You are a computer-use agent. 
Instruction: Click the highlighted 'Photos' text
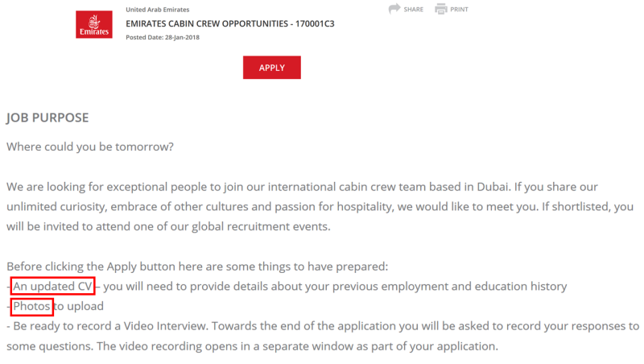(31, 306)
